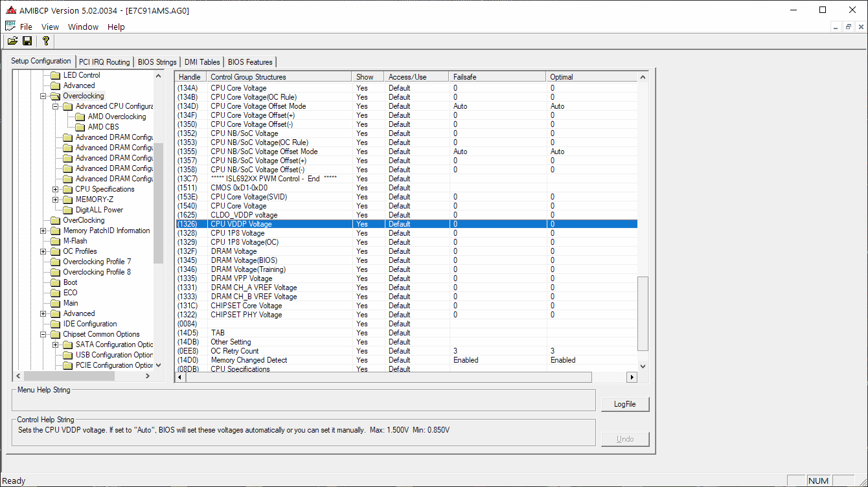The height and width of the screenshot is (487, 868).
Task: Select the Memory Changed Detect row
Action: pyautogui.click(x=406, y=360)
